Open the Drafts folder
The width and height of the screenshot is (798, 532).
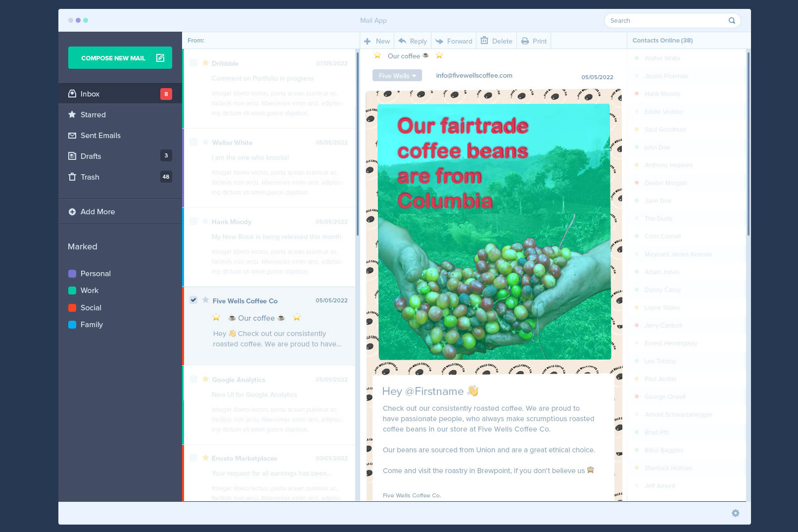point(120,156)
